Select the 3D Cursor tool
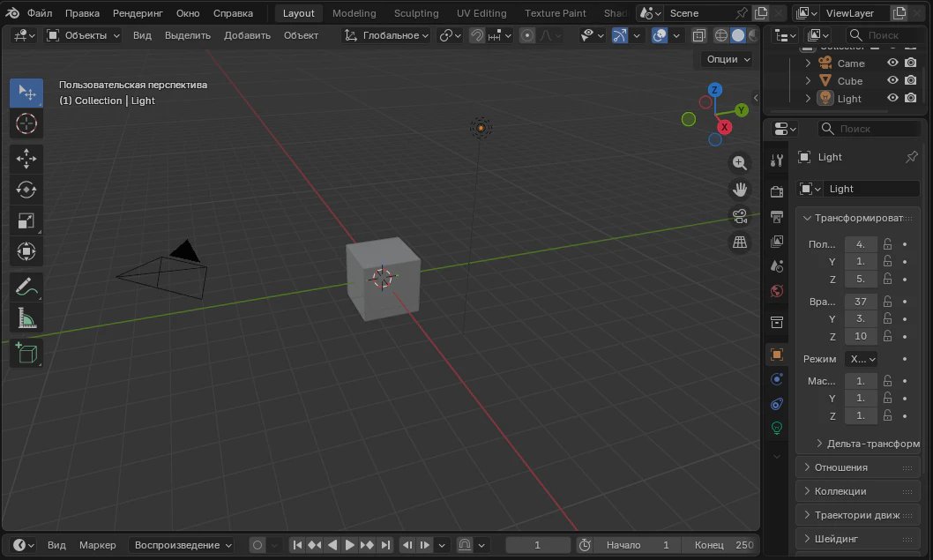Image resolution: width=933 pixels, height=560 pixels. (x=26, y=123)
